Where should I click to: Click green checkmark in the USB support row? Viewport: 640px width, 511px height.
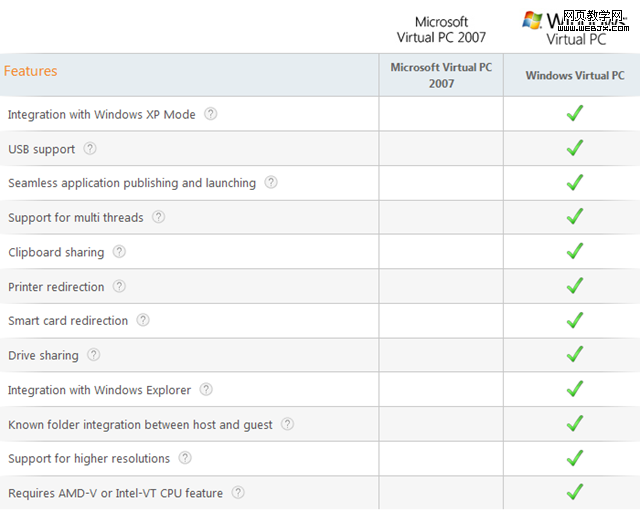pyautogui.click(x=574, y=148)
